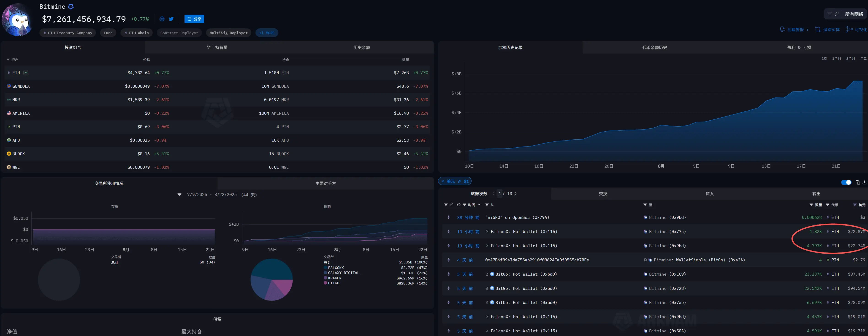Screen dimensions: 868x336
Task: Click the filter icon before 代币 column
Action: pos(827,205)
